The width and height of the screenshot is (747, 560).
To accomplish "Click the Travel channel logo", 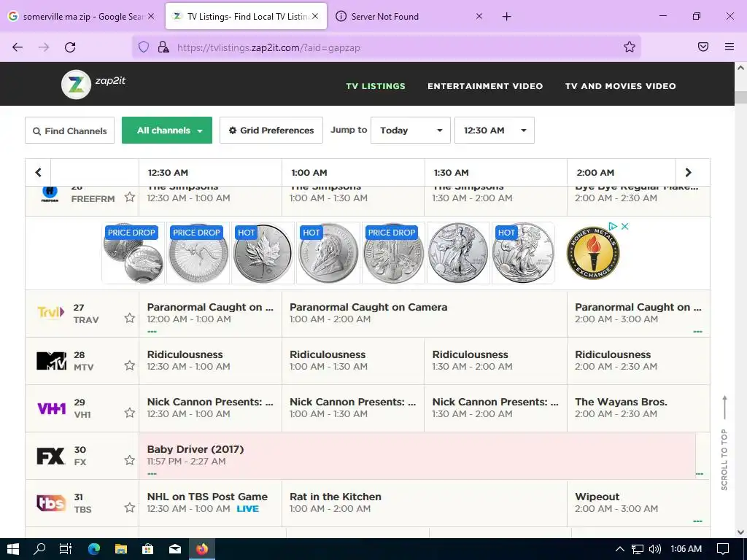I will [50, 312].
